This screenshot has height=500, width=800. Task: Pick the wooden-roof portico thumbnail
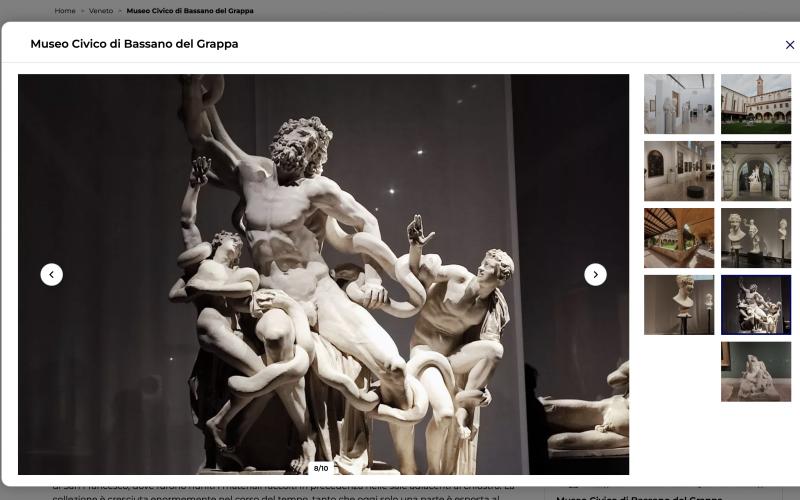[x=679, y=238]
